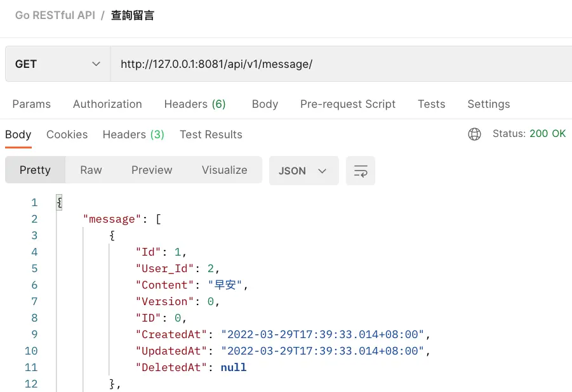Go to Pre-request Script tab
This screenshot has height=392, width=572.
click(x=348, y=104)
